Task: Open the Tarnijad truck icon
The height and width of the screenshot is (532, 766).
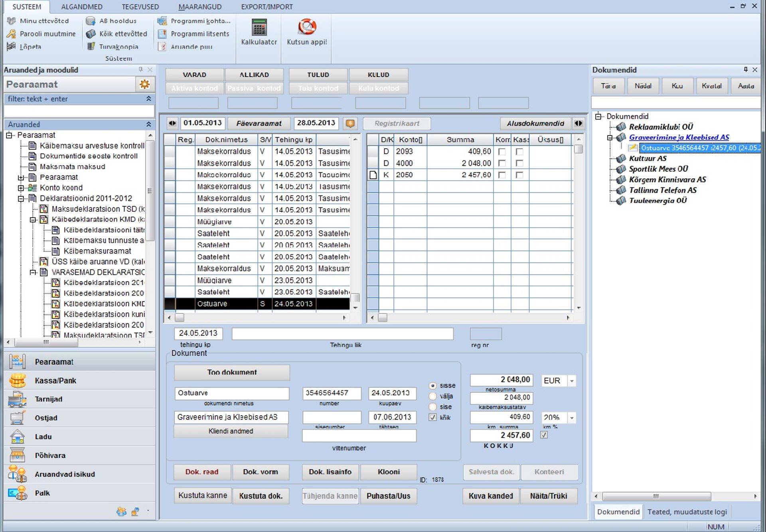Action: [x=17, y=399]
